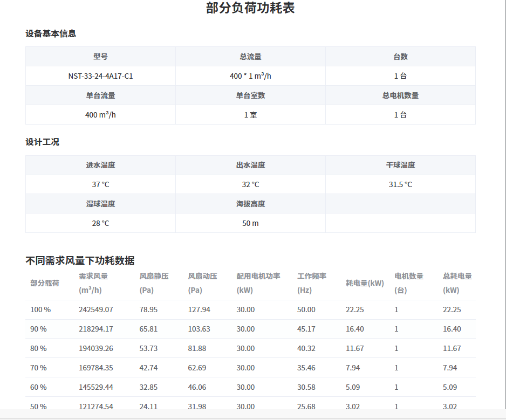Select the 50 m altitude value

(x=250, y=223)
